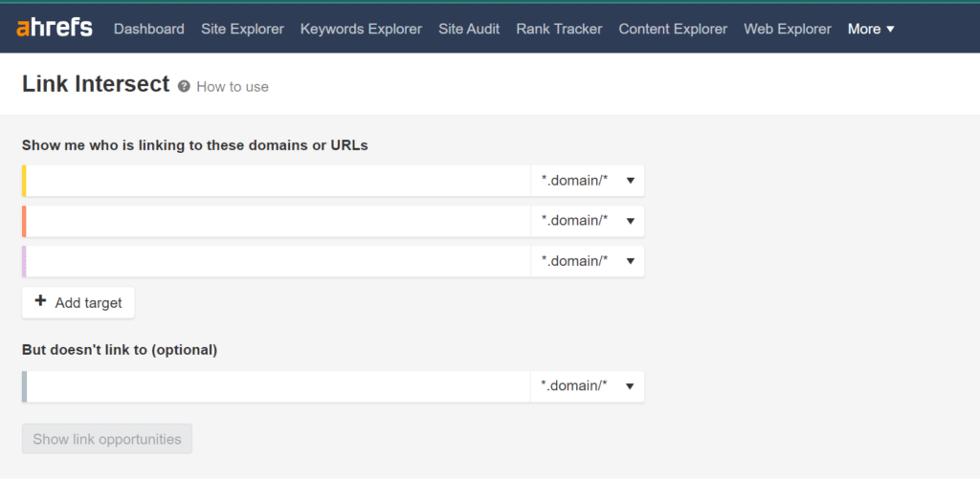The width and height of the screenshot is (980, 482).
Task: Go to Site Explorer
Action: coord(242,29)
